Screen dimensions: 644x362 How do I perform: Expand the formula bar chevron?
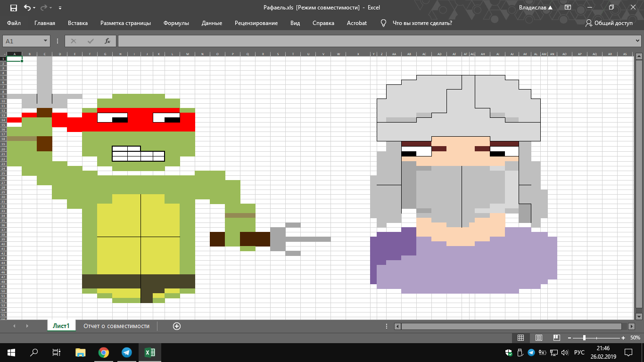click(638, 41)
